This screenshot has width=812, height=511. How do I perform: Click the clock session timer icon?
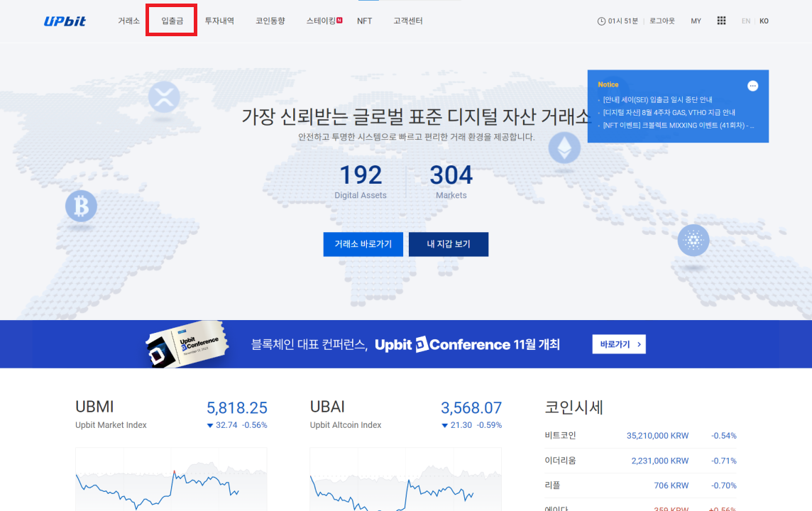coord(601,21)
